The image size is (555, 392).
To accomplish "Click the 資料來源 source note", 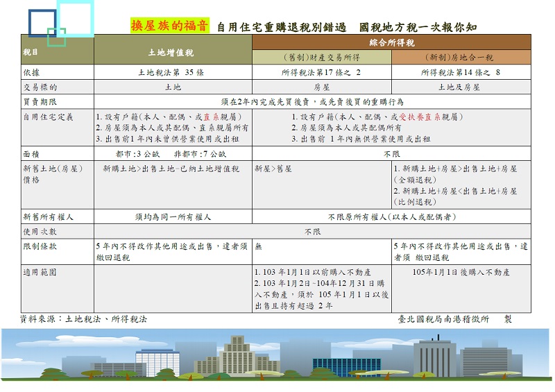I will 84,319.
